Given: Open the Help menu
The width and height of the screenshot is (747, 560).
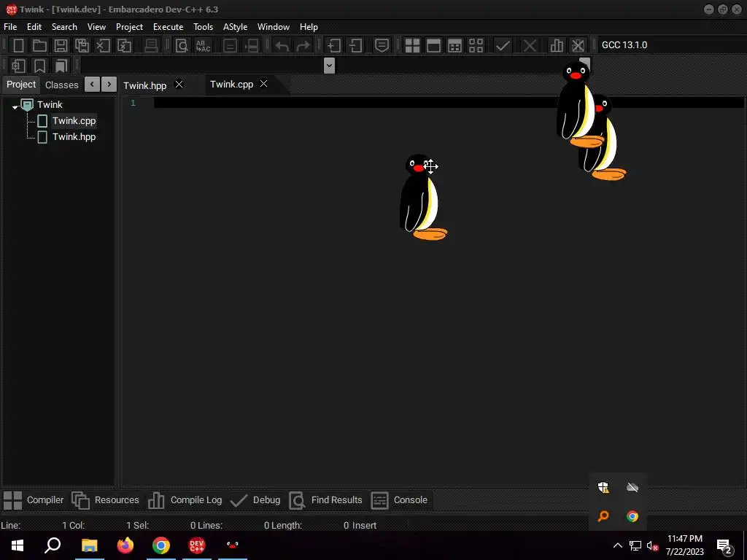Looking at the screenshot, I should coord(309,27).
